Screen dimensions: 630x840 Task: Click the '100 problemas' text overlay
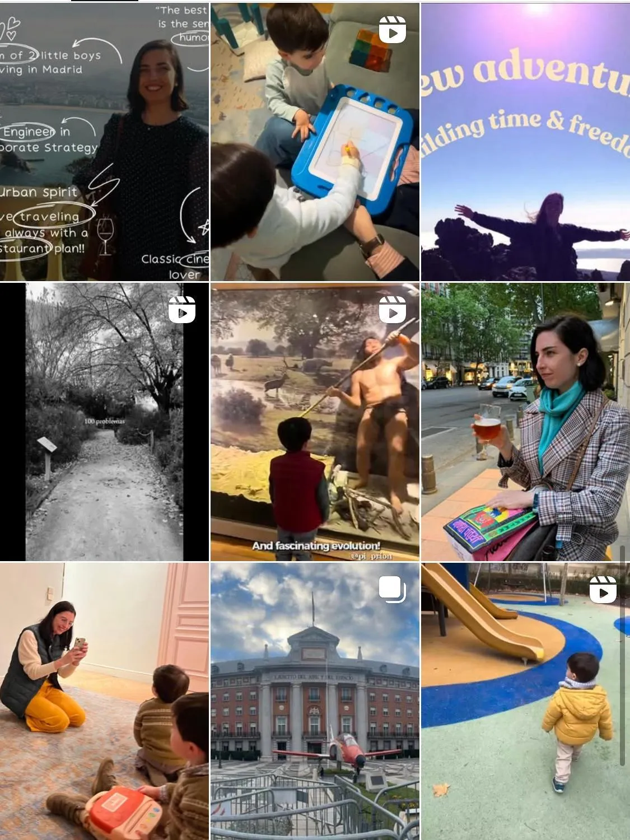tap(105, 421)
